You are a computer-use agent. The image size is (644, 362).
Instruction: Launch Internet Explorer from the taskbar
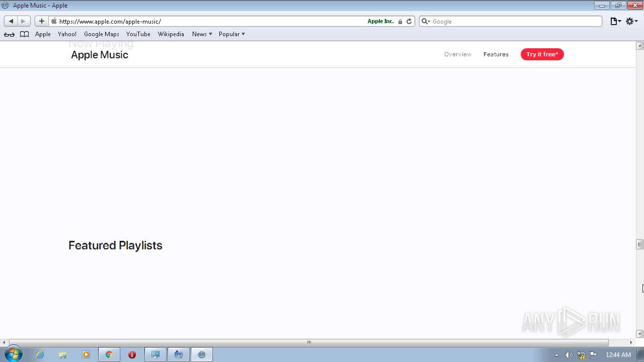(40, 354)
